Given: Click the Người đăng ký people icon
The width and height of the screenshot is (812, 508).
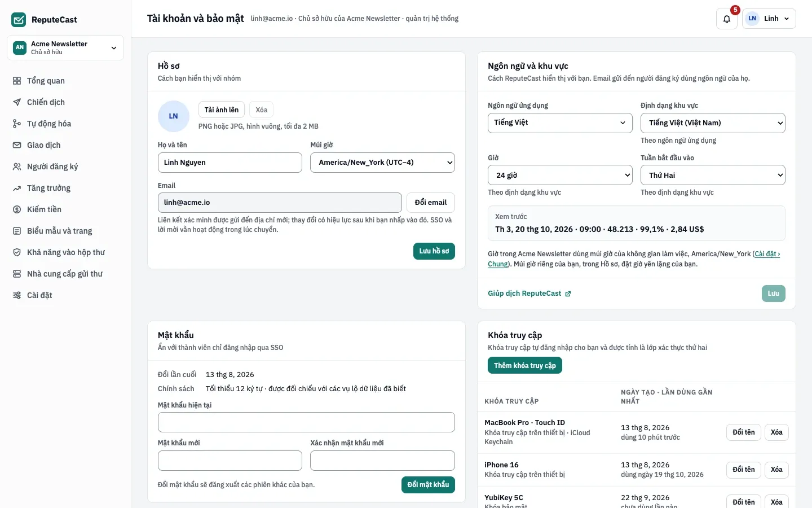Looking at the screenshot, I should pyautogui.click(x=17, y=167).
